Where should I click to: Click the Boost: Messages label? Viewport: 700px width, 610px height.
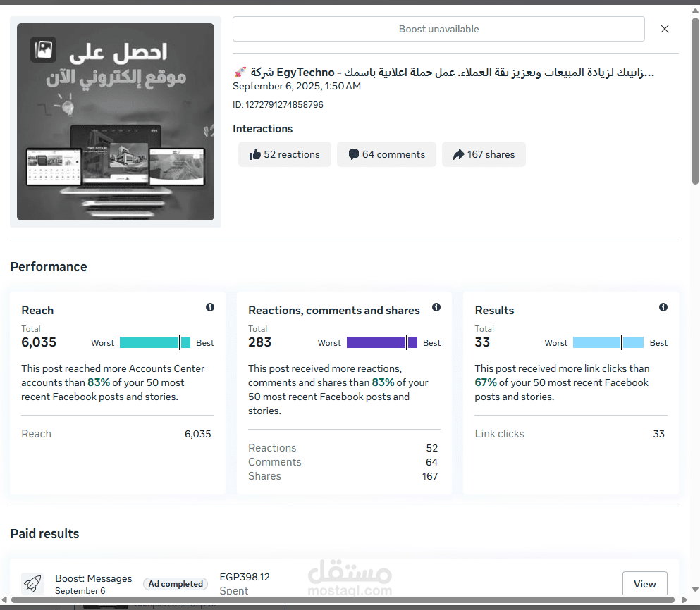[x=93, y=578]
